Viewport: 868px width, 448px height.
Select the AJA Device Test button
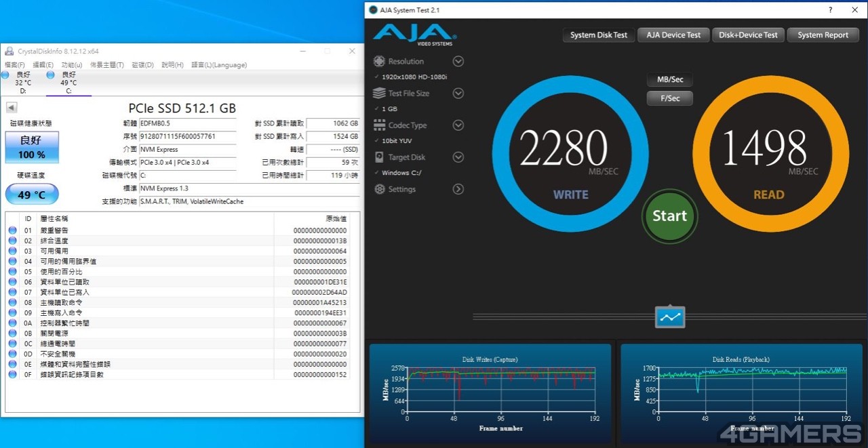pyautogui.click(x=673, y=35)
